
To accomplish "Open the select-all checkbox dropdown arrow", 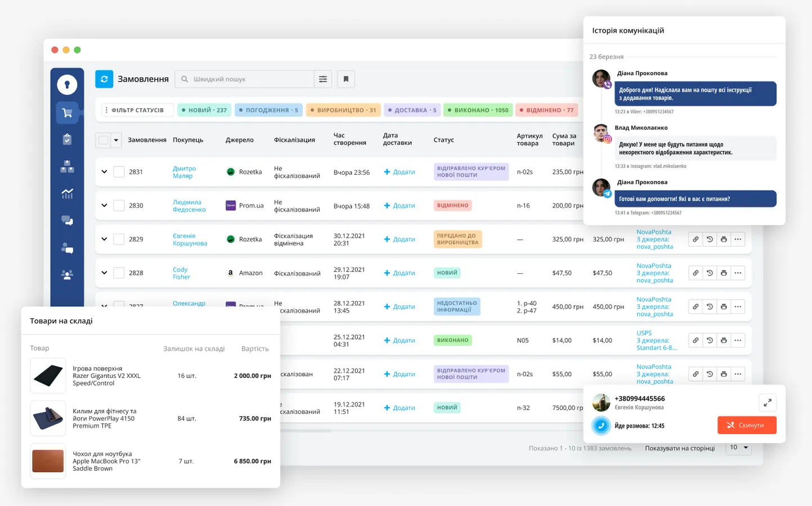I will pyautogui.click(x=116, y=140).
